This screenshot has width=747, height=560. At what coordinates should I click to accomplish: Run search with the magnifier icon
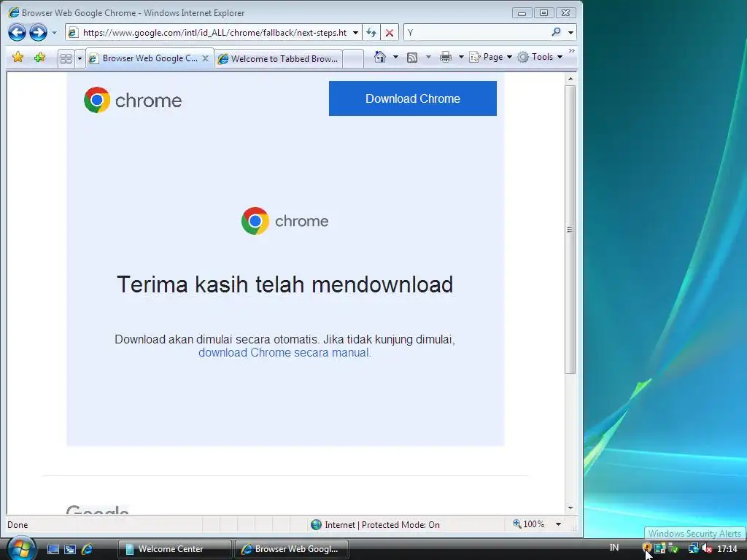(x=556, y=32)
